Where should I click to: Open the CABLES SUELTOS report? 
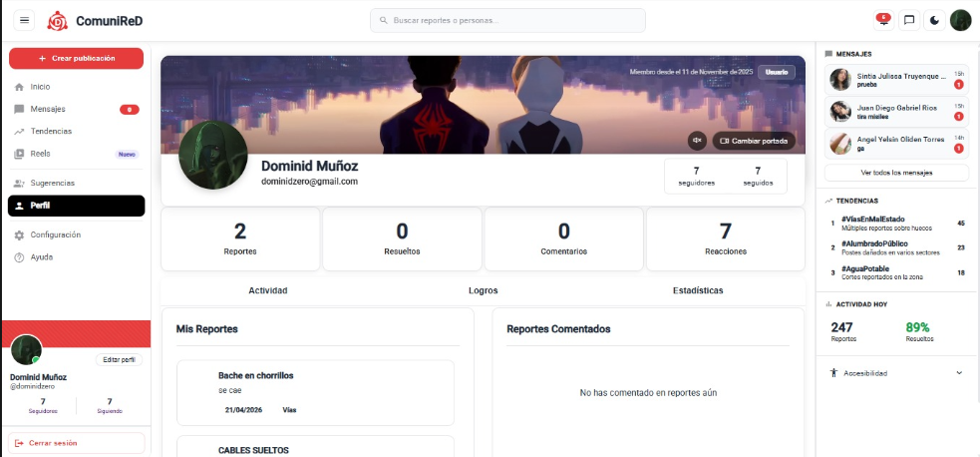[x=316, y=446]
